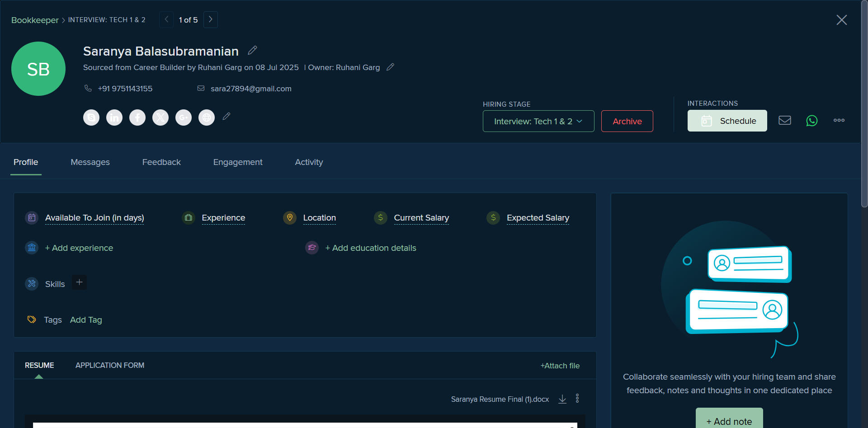Click the Available To Join calendar icon

point(32,218)
